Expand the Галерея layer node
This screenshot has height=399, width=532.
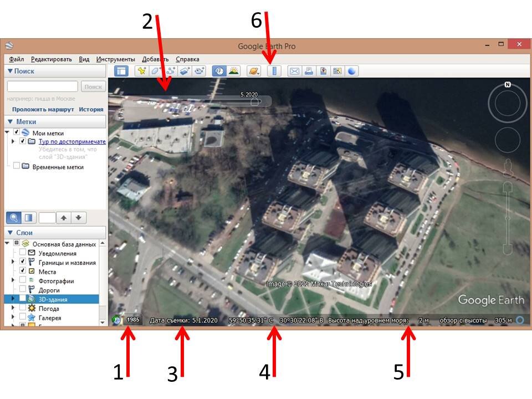13,317
